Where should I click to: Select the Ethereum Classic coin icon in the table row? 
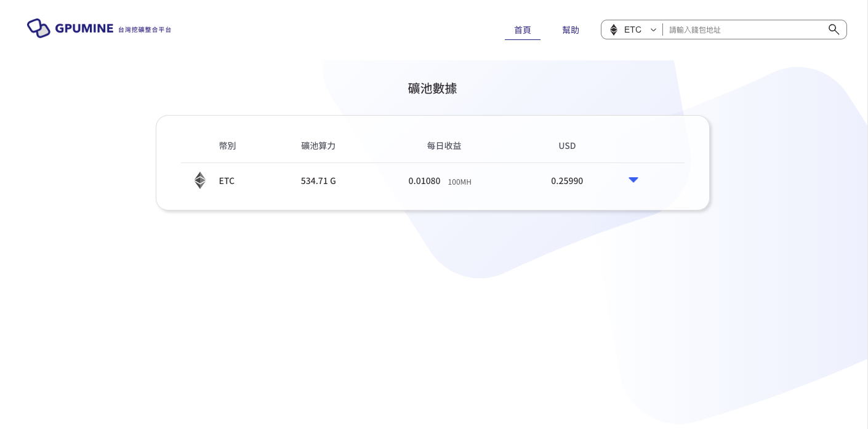(200, 180)
